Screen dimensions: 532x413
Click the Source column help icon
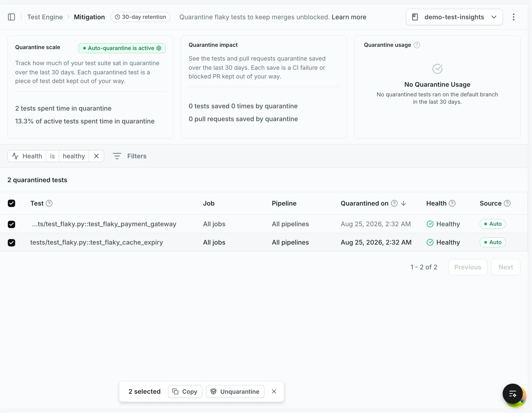click(x=507, y=203)
